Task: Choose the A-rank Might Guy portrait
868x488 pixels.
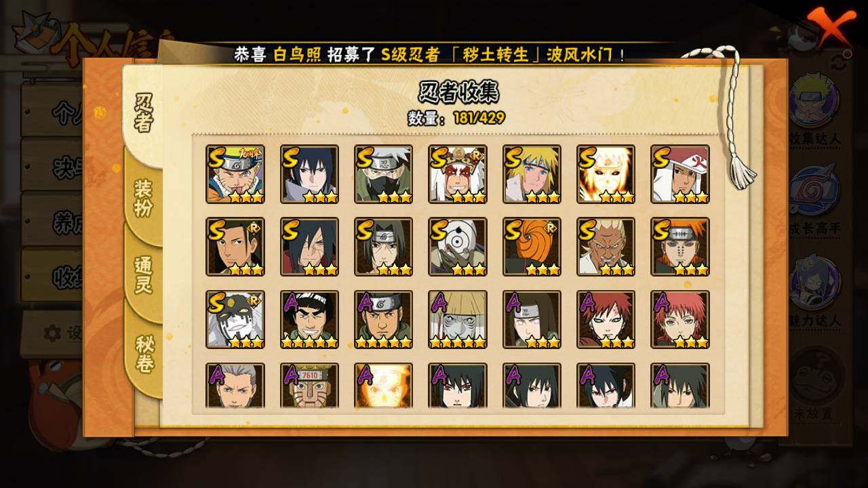Action: [309, 320]
